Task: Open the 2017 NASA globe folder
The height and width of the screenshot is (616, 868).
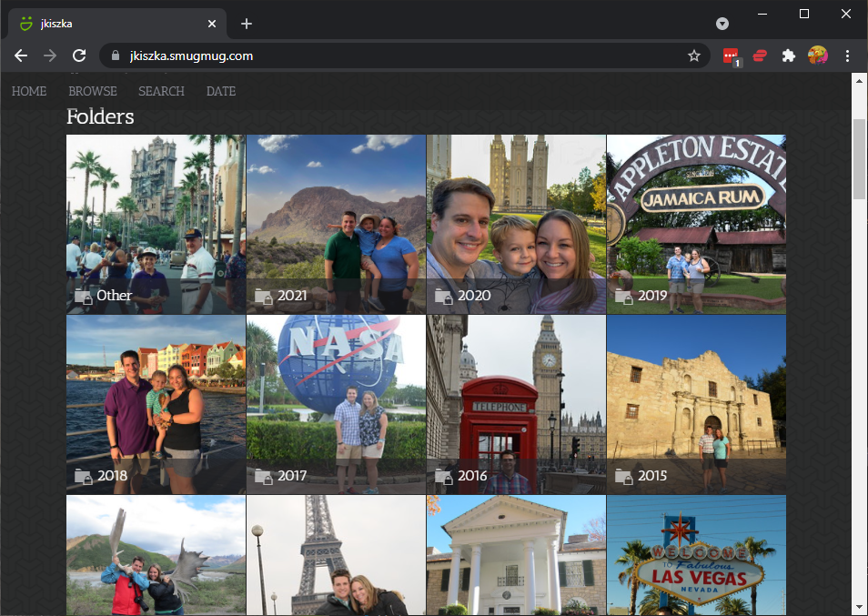Action: [336, 405]
